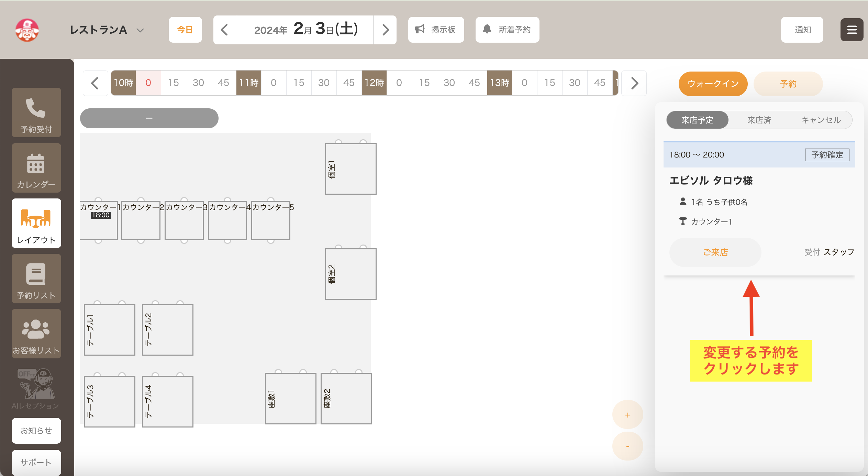Image resolution: width=868 pixels, height=476 pixels.
Task: Open the カレンダー calendar view
Action: point(36,168)
